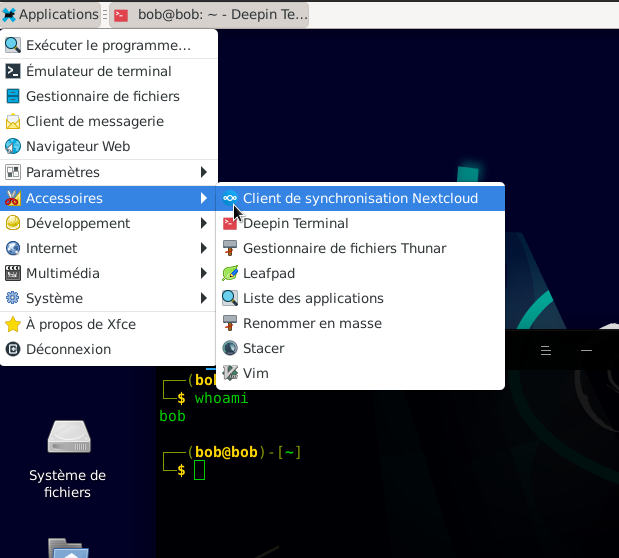
Task: Click the Émulateur de terminal prompt icon
Action: click(x=13, y=71)
